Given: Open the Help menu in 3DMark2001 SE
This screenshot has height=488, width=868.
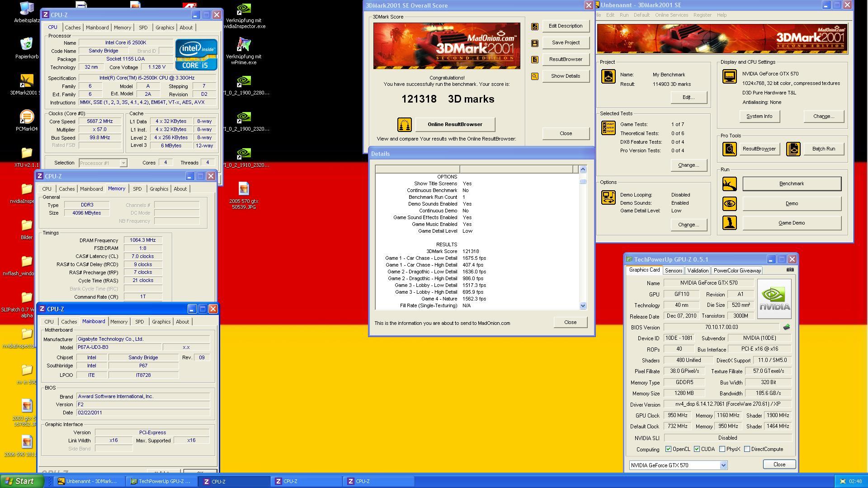Looking at the screenshot, I should [722, 15].
